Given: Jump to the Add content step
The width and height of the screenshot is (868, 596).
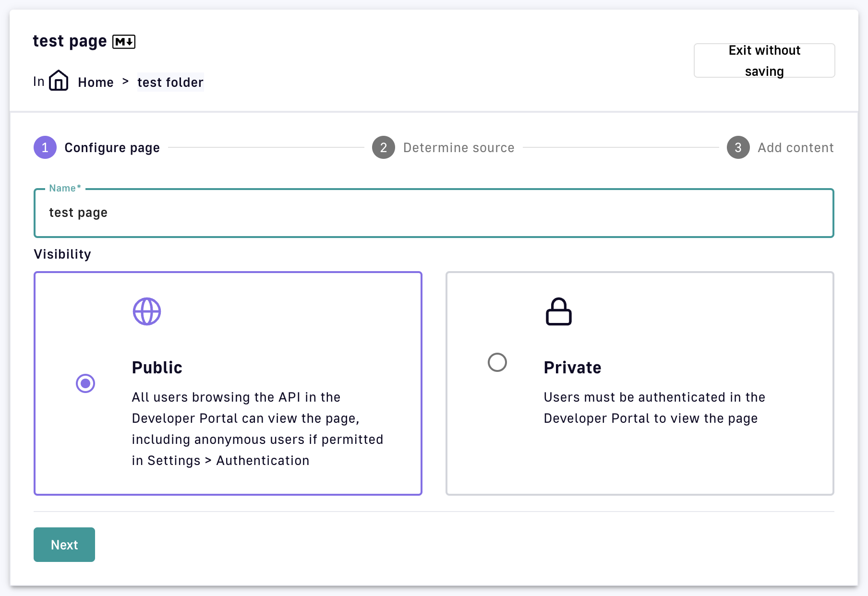Looking at the screenshot, I should coord(795,148).
